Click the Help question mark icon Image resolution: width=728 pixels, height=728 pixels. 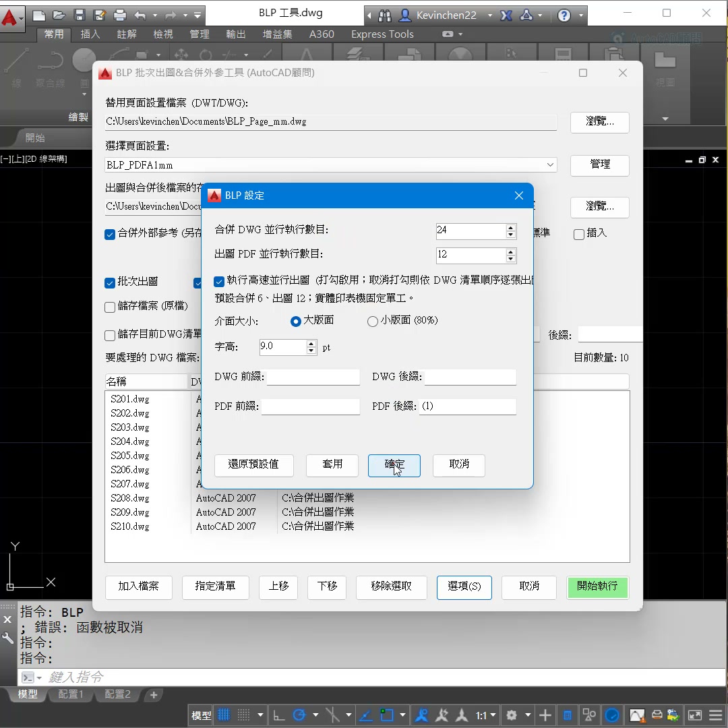[x=564, y=16]
